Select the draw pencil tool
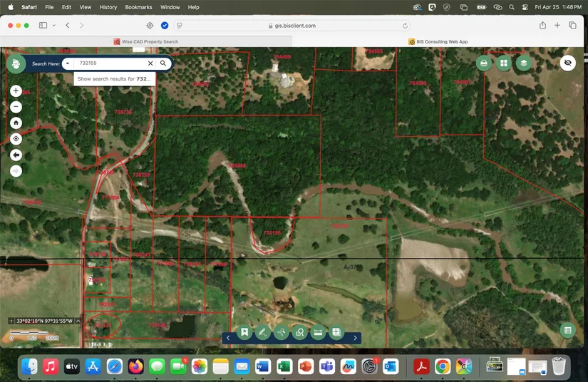The width and height of the screenshot is (588, 382). coord(263,332)
